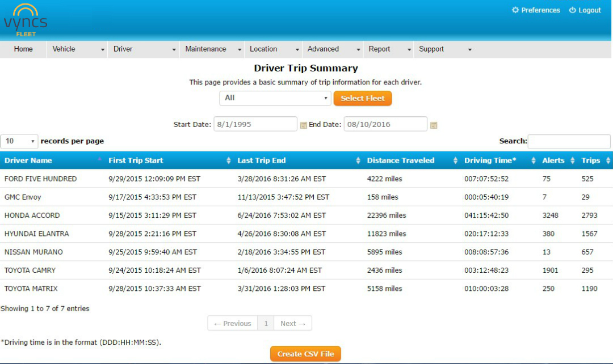This screenshot has width=613, height=364.
Task: Open the Advanced menu
Action: [x=323, y=49]
